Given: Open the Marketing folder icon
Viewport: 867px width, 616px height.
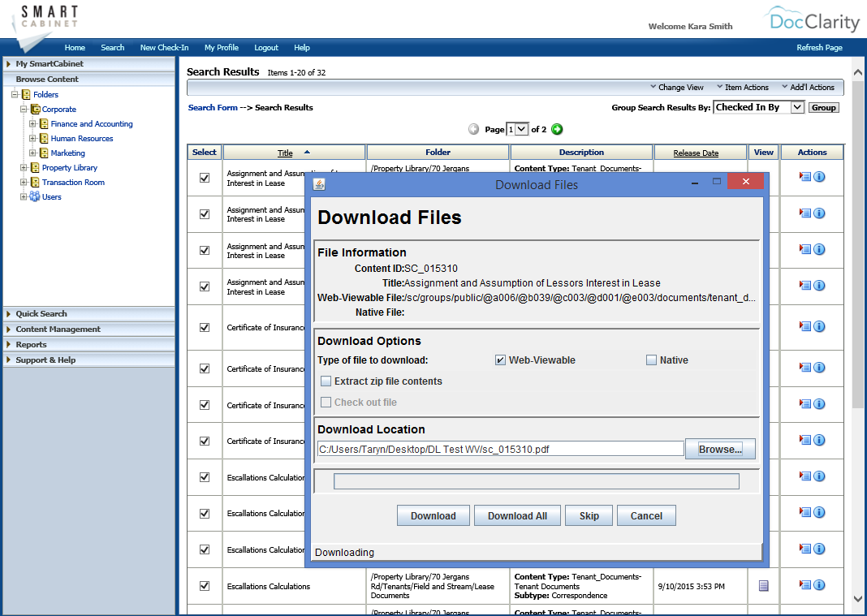Looking at the screenshot, I should (x=45, y=153).
